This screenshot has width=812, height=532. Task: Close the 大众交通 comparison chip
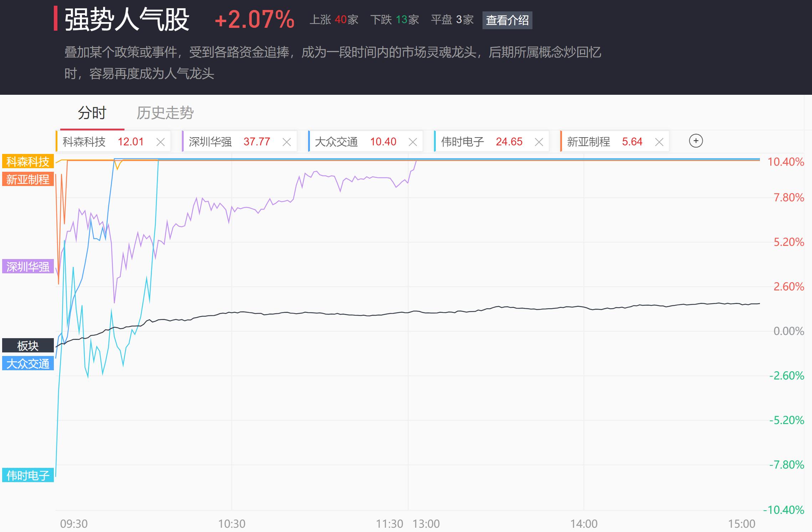tap(413, 142)
